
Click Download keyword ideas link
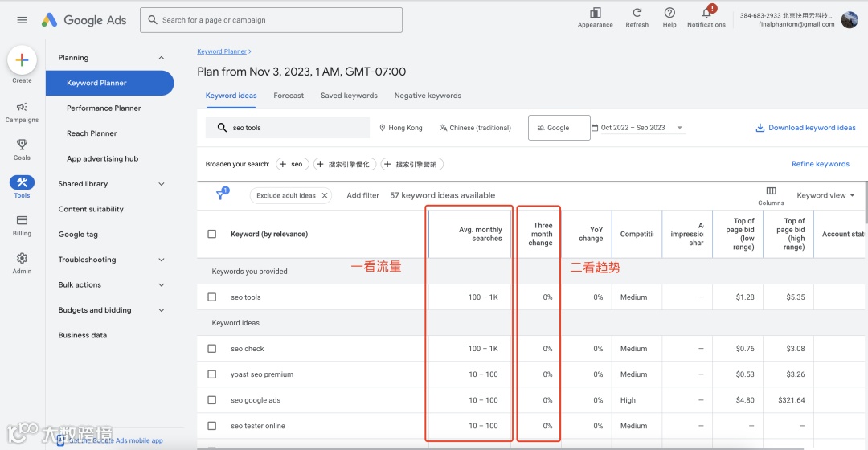(x=812, y=128)
